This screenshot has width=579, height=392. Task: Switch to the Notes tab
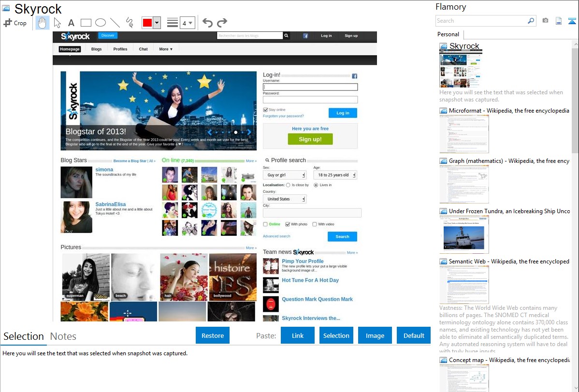point(63,336)
